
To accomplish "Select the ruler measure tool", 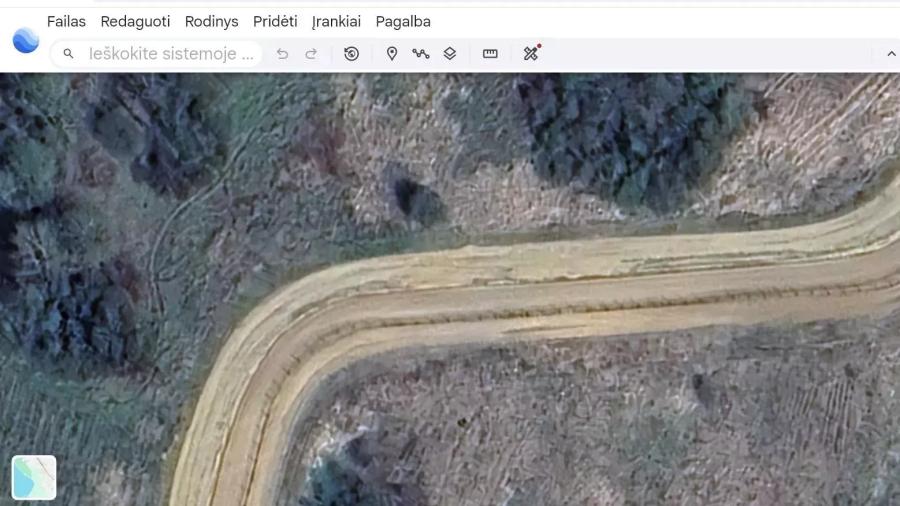I will click(x=490, y=54).
